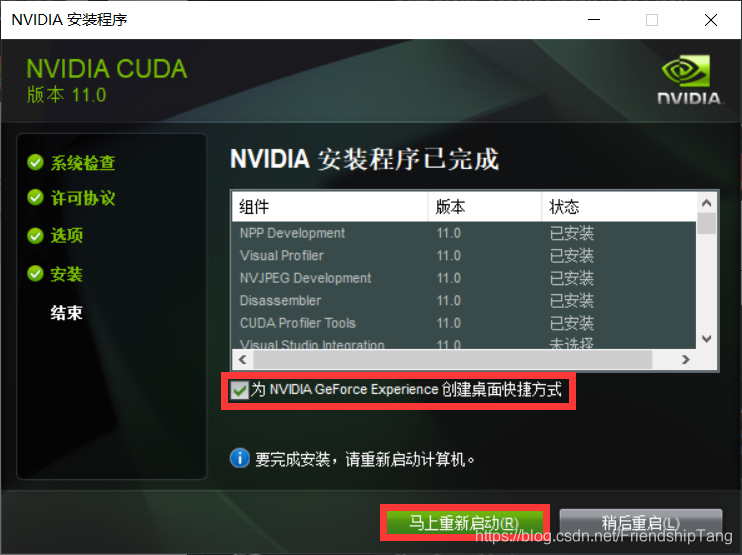
Task: Select the 许可协议 step in sidebar
Action: coord(83,198)
